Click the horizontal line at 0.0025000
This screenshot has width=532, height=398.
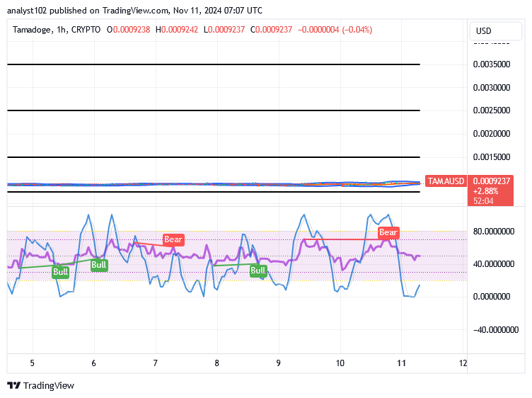214,110
